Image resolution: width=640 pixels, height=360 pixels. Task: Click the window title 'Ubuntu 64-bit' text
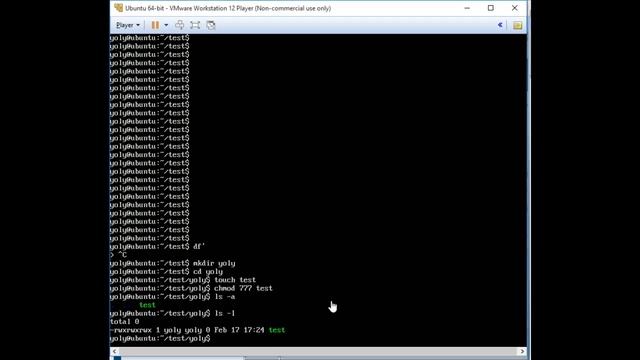[145, 8]
